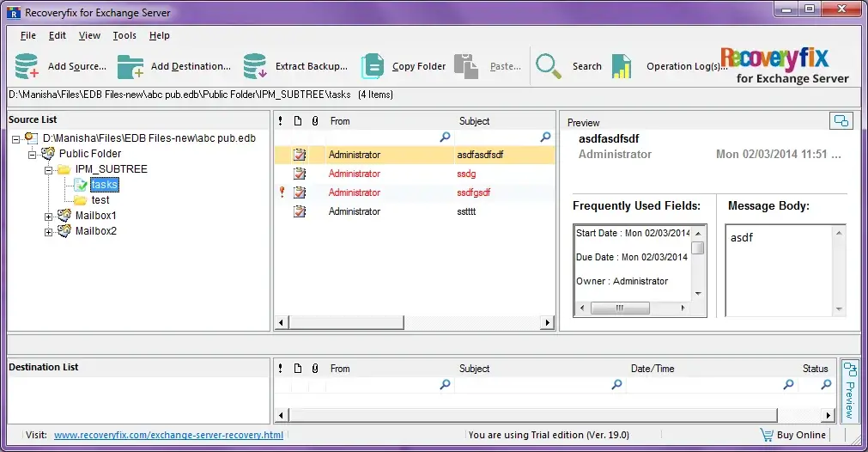Select the subject cell "sstttt"
The width and height of the screenshot is (868, 452).
[466, 211]
